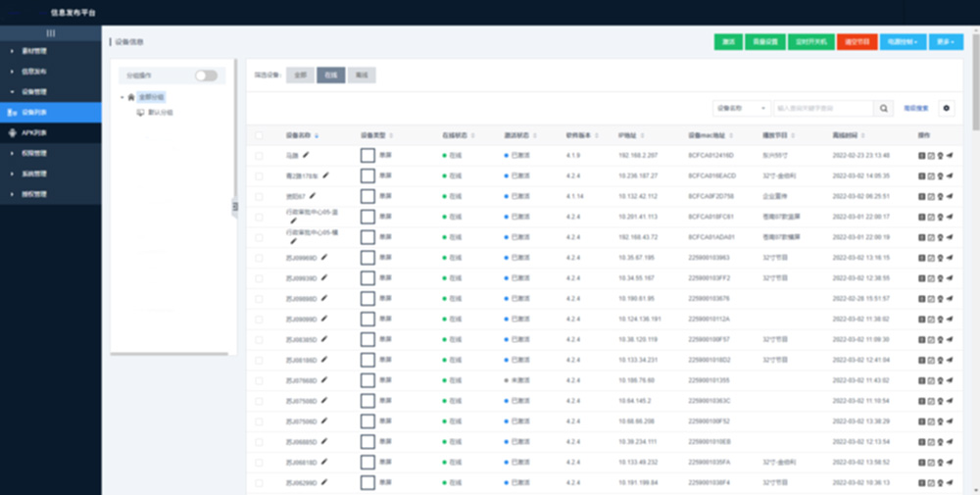
Task: Open the 高级搜索 link
Action: pos(915,109)
